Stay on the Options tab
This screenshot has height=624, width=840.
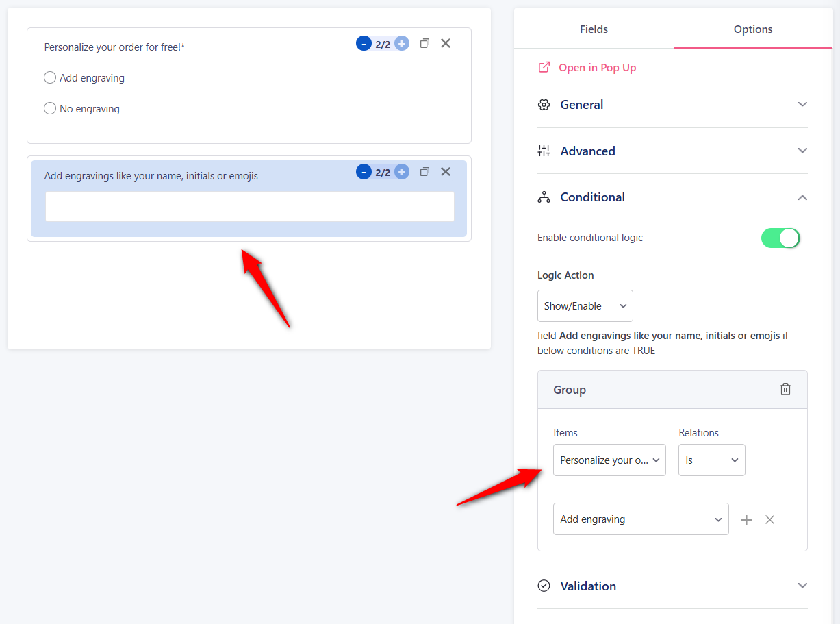coord(752,29)
